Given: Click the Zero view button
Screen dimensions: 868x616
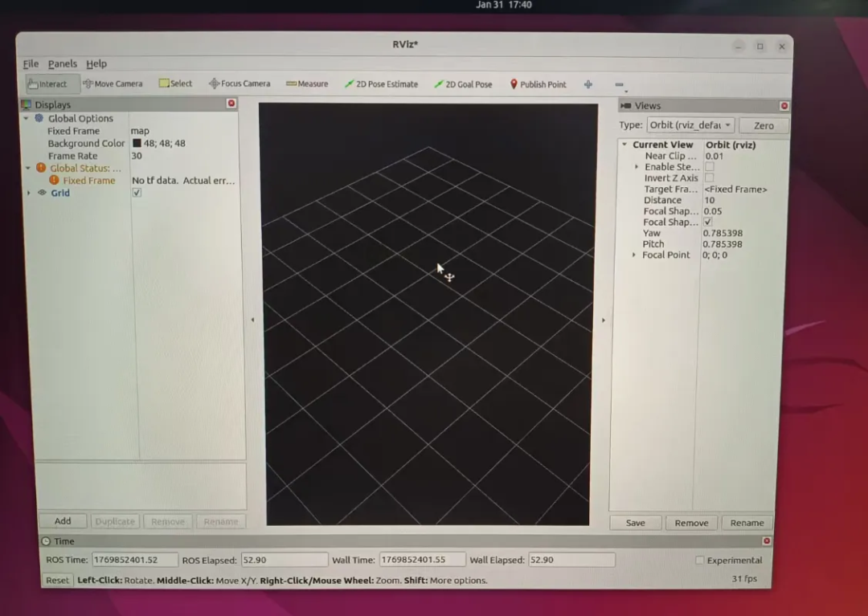Looking at the screenshot, I should pos(764,125).
